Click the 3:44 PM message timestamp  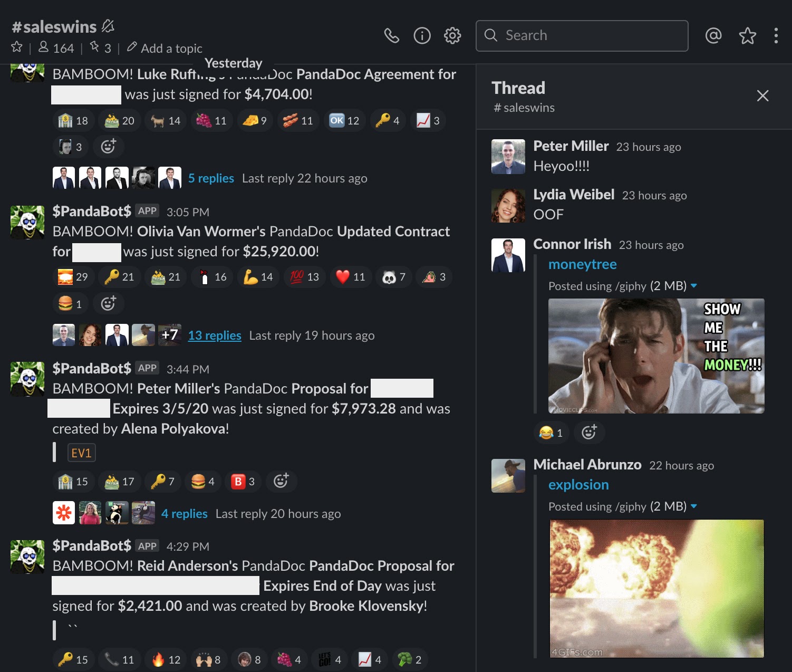pyautogui.click(x=188, y=369)
